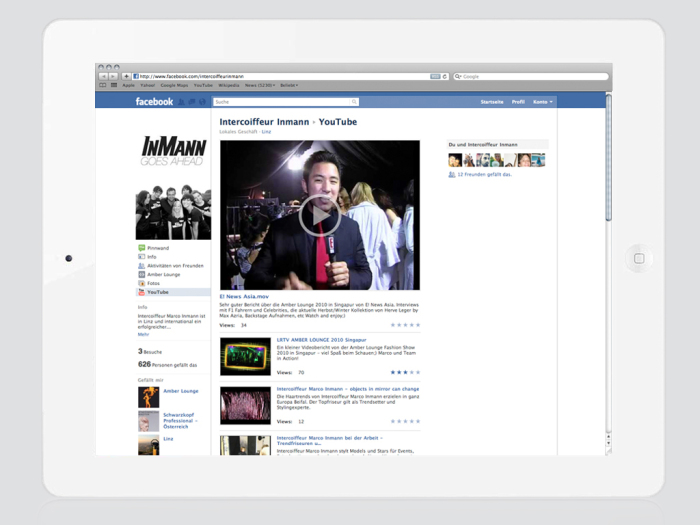This screenshot has width=700, height=525.
Task: Click the search magnifier in Suche field
Action: [x=354, y=102]
